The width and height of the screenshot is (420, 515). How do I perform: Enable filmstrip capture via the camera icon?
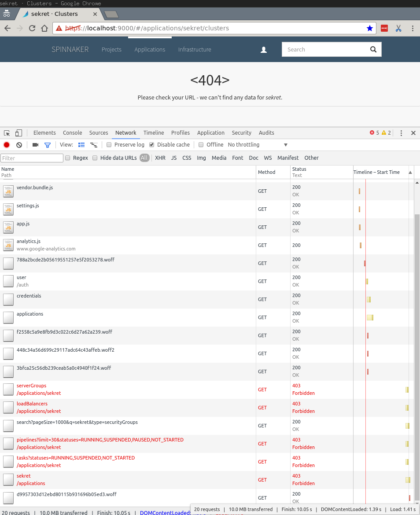click(x=36, y=145)
